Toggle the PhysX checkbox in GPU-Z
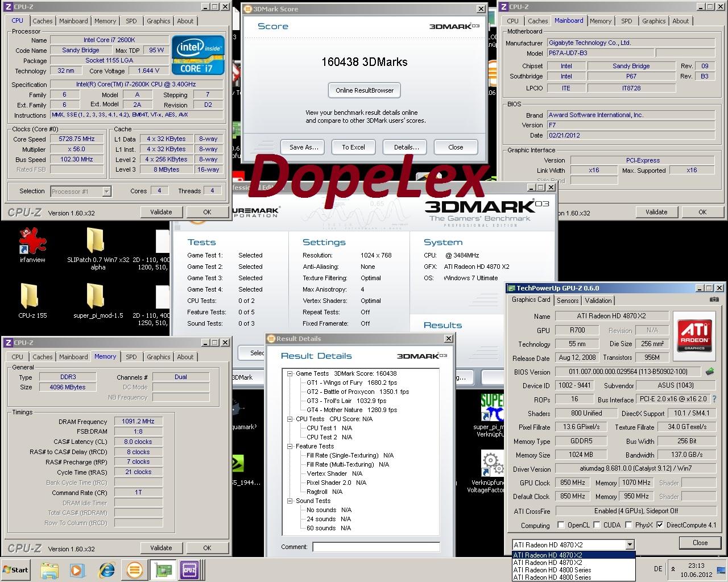This screenshot has width=728, height=582. 629,525
